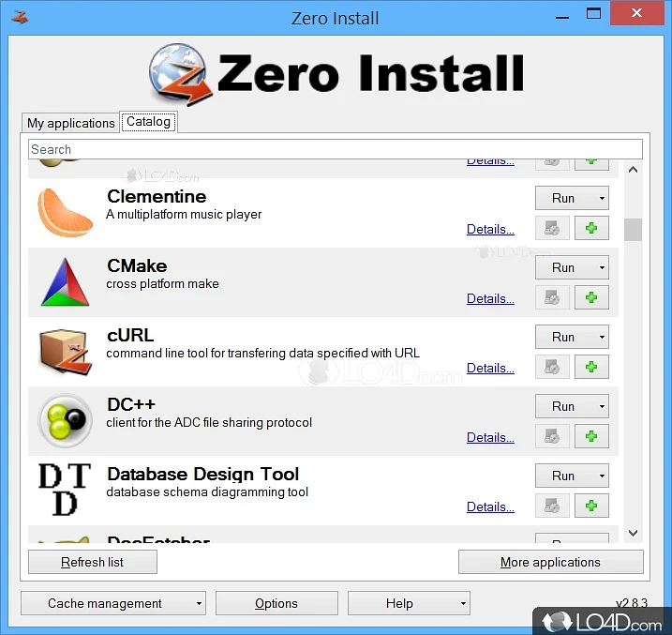Viewport: 672px width, 635px height.
Task: Click the integrate (setup) icon for Clementine
Action: (552, 228)
